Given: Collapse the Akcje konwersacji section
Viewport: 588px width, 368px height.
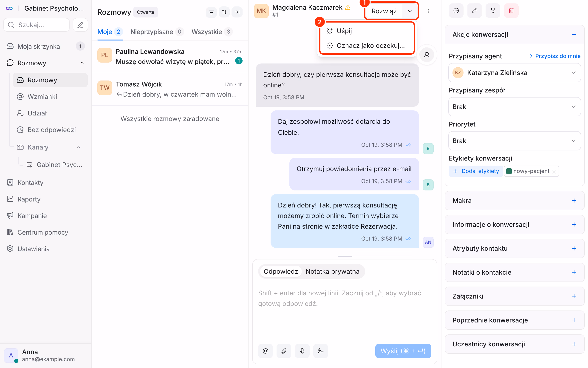Looking at the screenshot, I should 574,34.
